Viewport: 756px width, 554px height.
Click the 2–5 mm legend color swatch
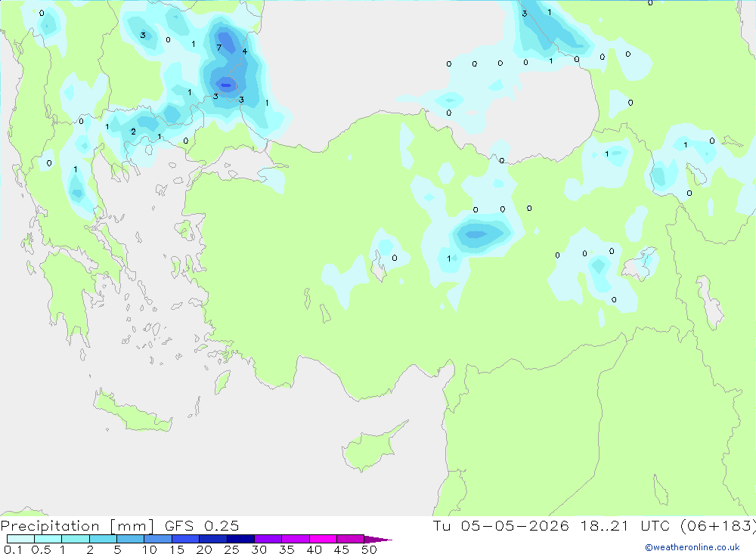103,539
